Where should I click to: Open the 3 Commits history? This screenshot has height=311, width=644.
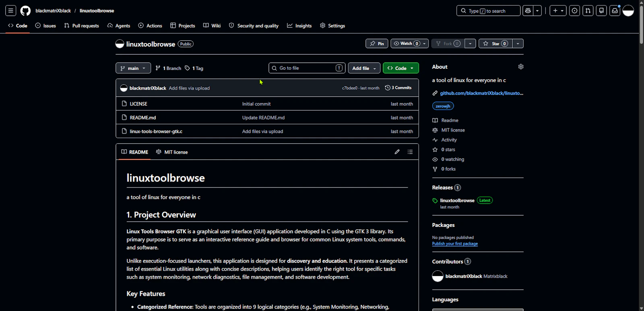pos(398,88)
